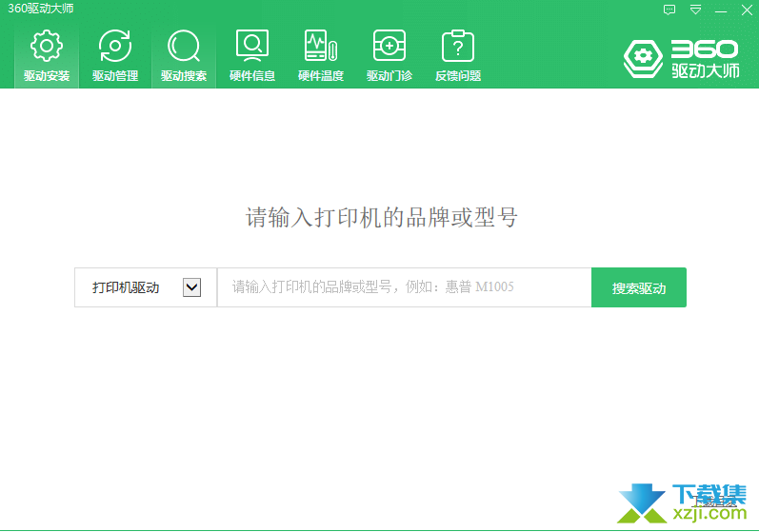Open the main menu icon in title bar
Screen dimensions: 759x532
(x=695, y=10)
